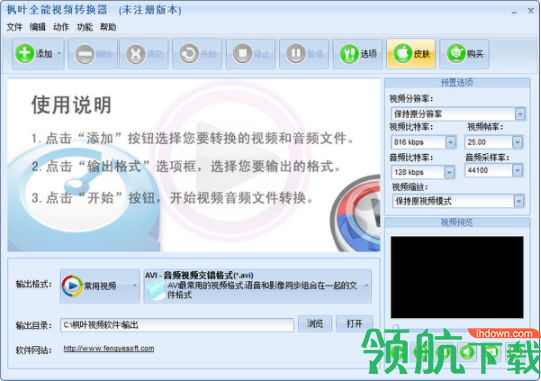Expand the 视频分辨率 dropdown

[x=520, y=114]
